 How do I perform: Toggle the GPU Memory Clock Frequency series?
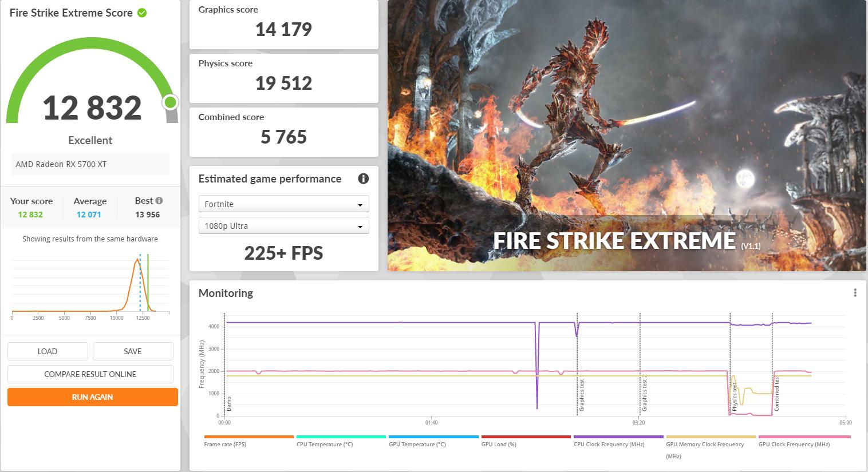[705, 444]
